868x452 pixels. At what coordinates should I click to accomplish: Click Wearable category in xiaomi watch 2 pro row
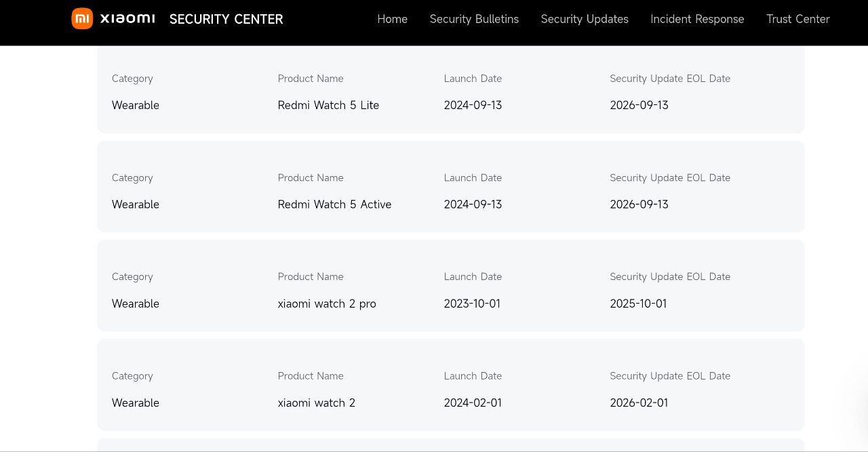click(x=136, y=304)
